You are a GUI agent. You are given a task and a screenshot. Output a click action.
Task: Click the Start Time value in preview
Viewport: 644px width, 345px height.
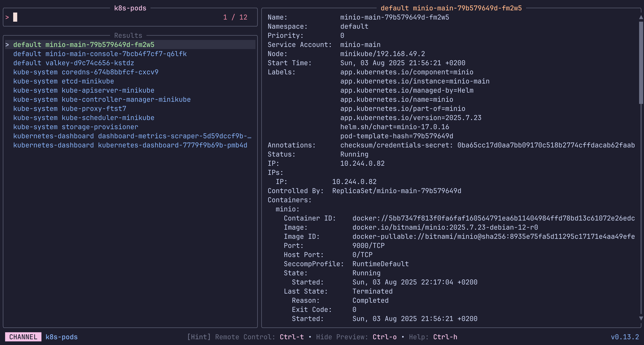[403, 63]
